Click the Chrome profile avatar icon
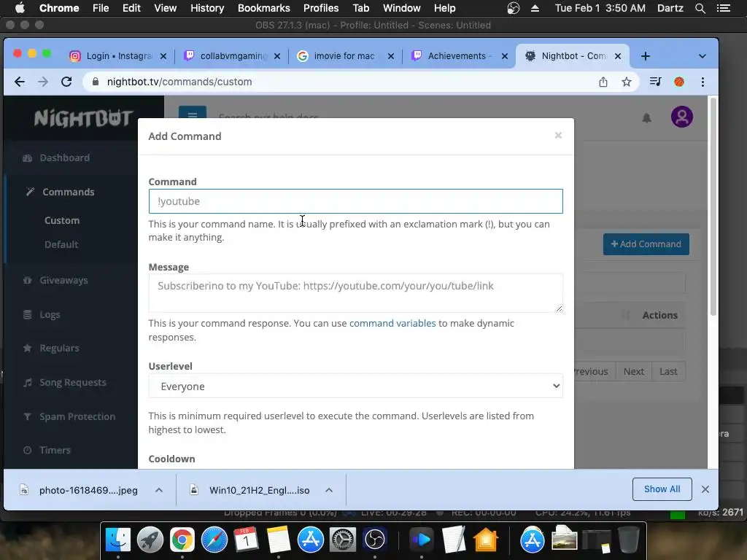Image resolution: width=747 pixels, height=560 pixels. coord(679,82)
